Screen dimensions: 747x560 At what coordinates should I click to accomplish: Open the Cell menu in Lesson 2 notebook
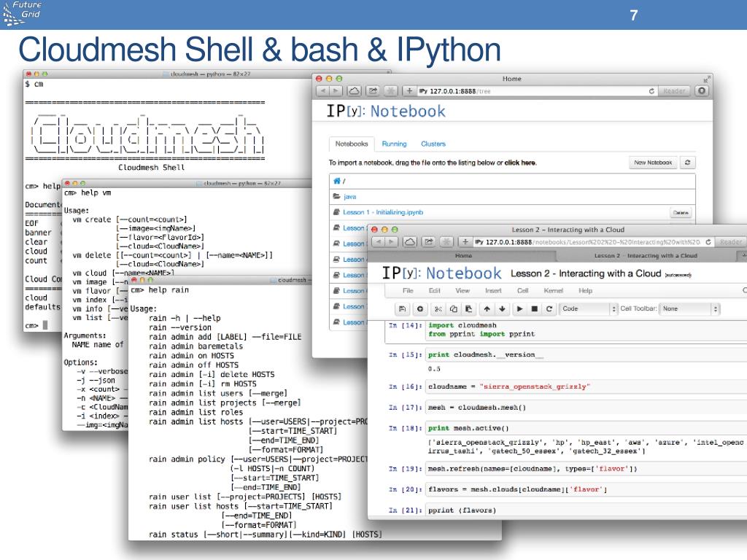(x=522, y=290)
